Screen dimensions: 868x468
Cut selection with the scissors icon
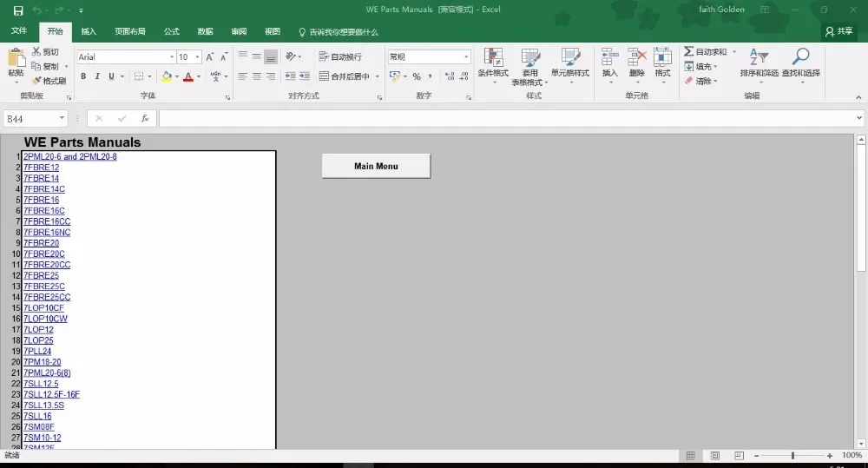(x=37, y=51)
